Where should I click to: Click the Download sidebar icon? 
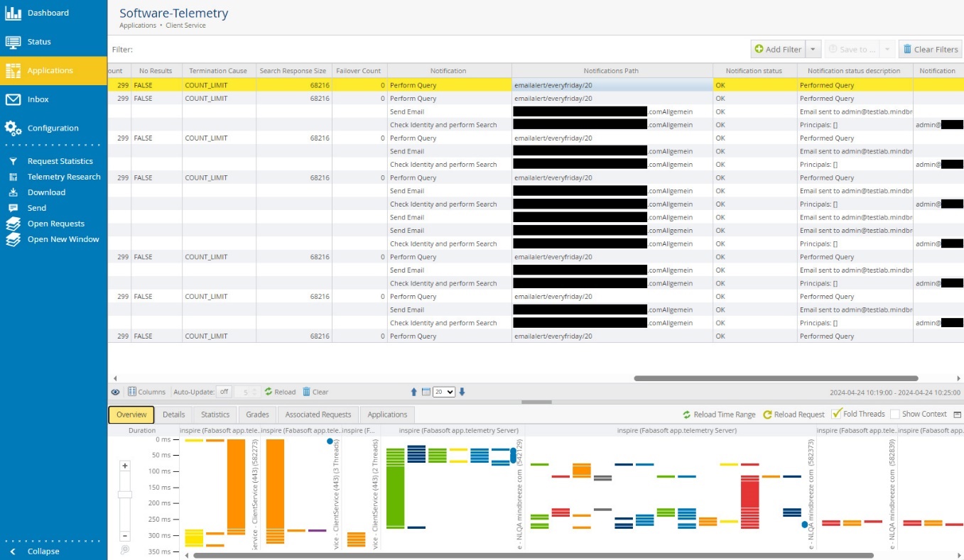click(13, 192)
